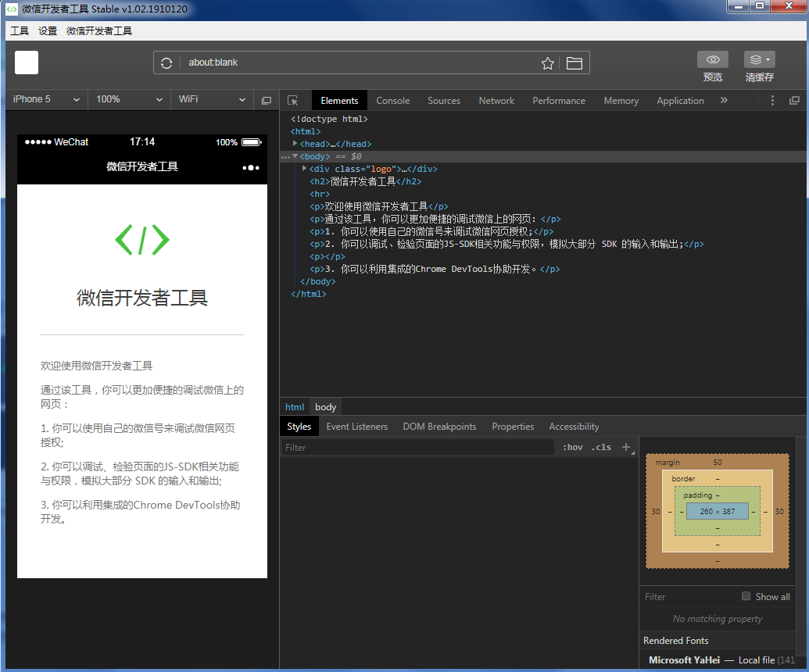Image resolution: width=809 pixels, height=672 pixels.
Task: Open the folder icon beside the address bar
Action: pos(575,63)
